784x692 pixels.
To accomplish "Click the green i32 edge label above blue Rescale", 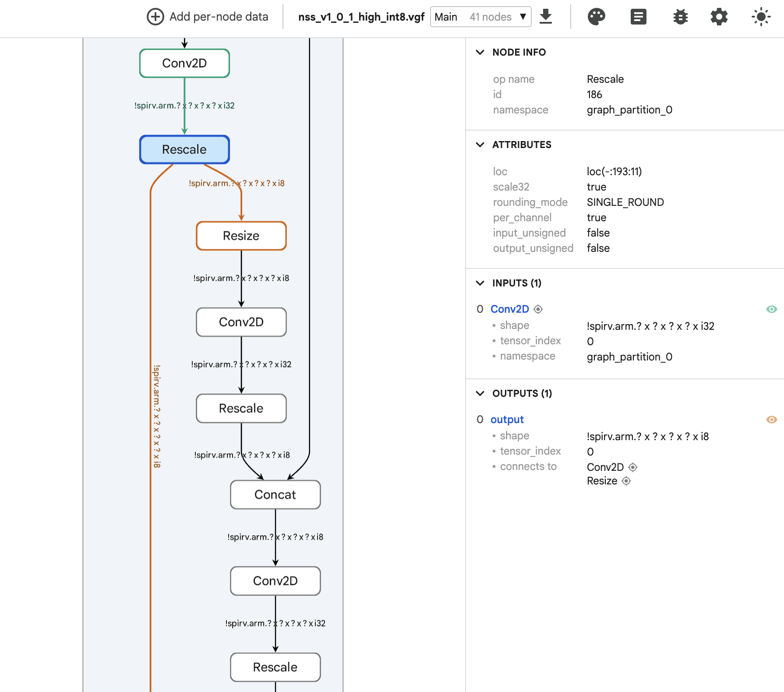I will point(184,106).
